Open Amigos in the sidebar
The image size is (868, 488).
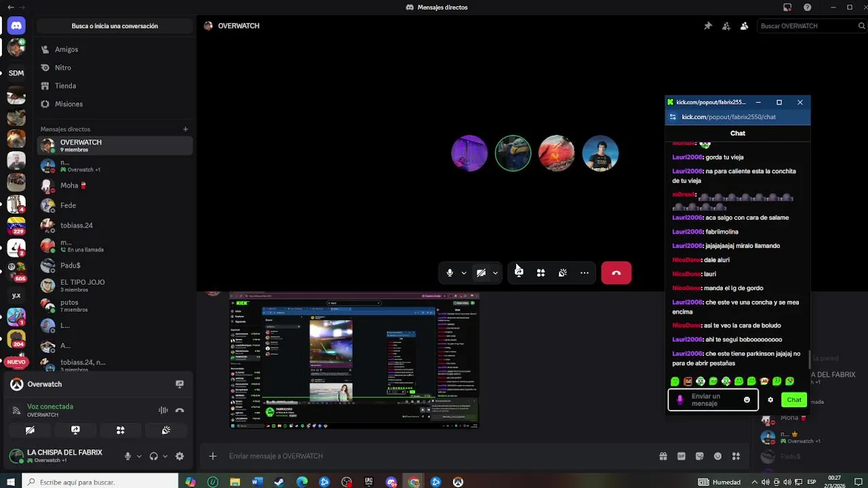115,49
